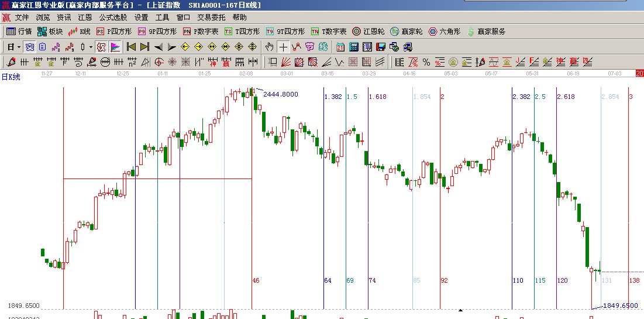
Task: Expand the 日 period dropdown arrow
Action: (19, 47)
